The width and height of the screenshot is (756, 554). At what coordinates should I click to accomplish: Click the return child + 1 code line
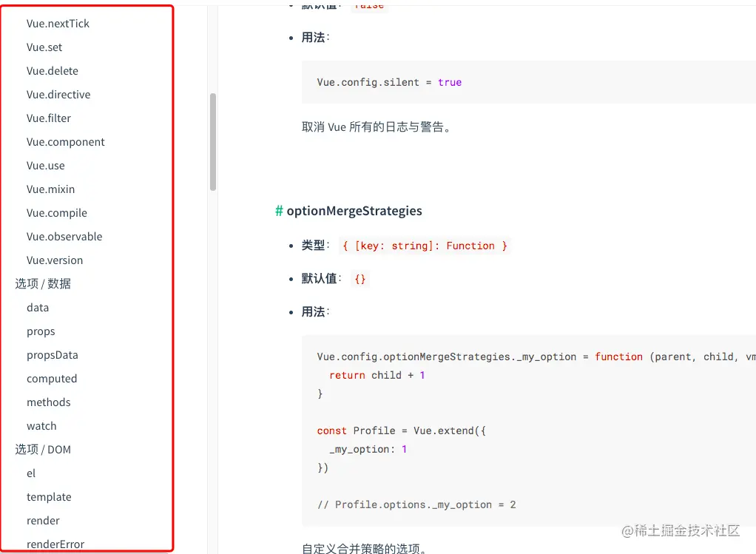(377, 375)
